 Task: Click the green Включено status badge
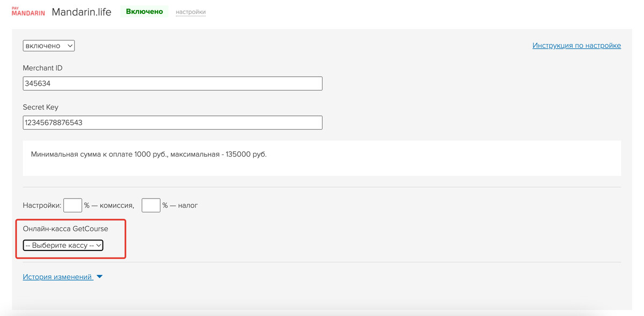point(144,11)
